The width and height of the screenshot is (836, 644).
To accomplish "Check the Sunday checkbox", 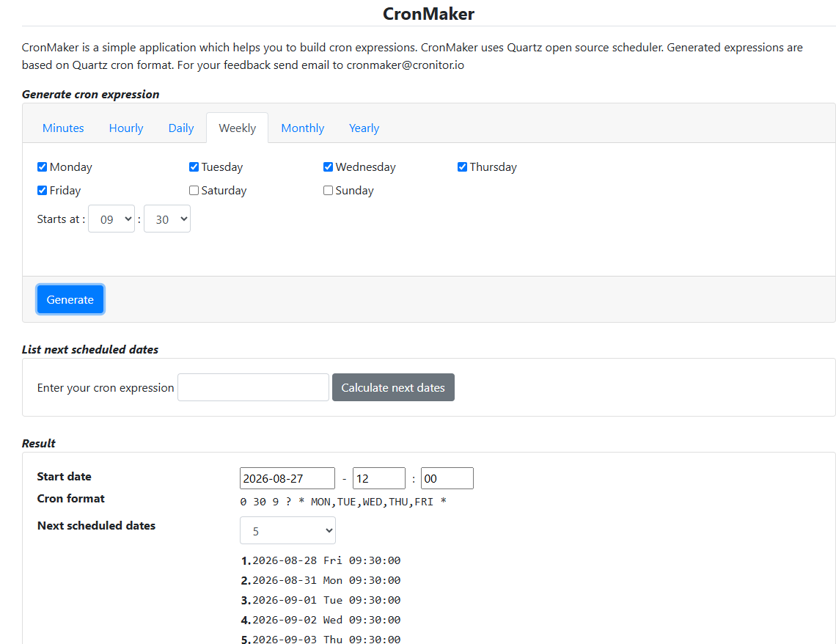I will (x=328, y=190).
